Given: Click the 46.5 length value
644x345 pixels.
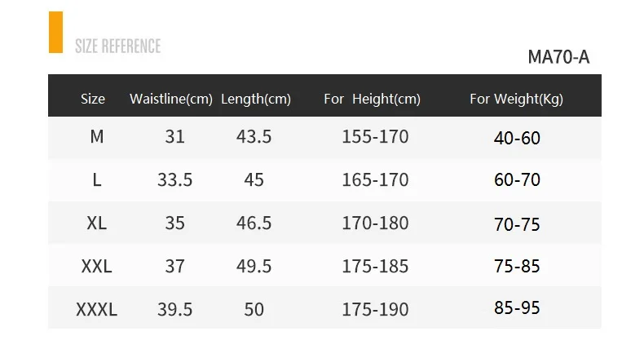Looking at the screenshot, I should [x=254, y=223].
